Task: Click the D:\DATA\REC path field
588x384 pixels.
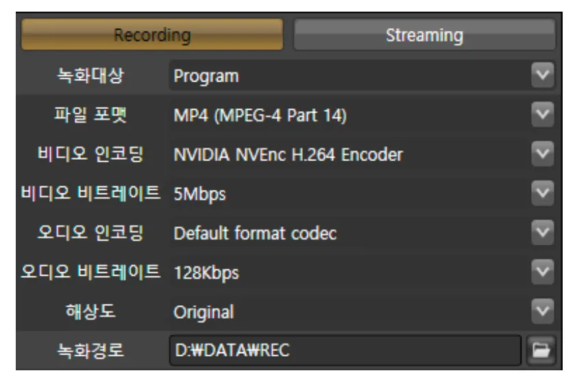Action: 345,350
